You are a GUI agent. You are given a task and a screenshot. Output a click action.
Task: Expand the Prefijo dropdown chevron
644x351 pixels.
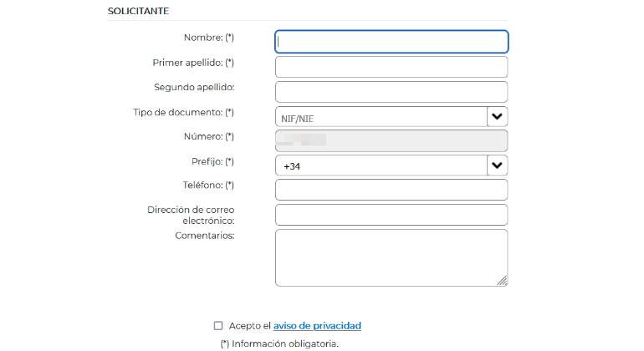[498, 165]
